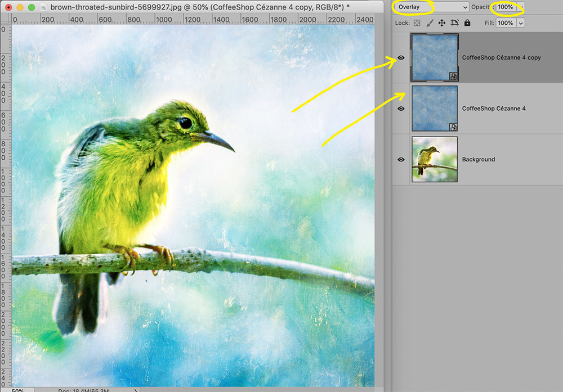This screenshot has width=563, height=392.
Task: Minimize the window with the yellow button
Action: coord(20,7)
